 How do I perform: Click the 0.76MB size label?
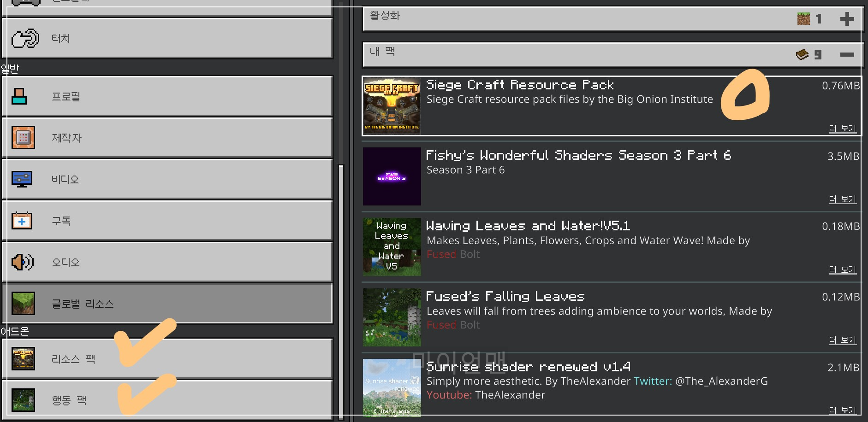click(841, 86)
